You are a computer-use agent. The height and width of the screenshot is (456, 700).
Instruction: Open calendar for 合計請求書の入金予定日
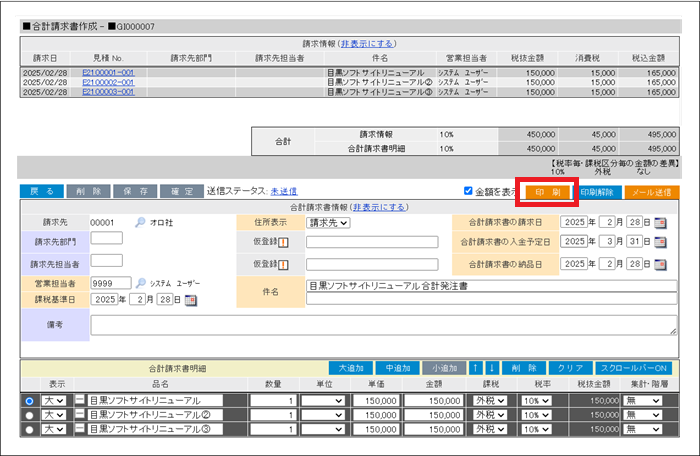[x=661, y=241]
